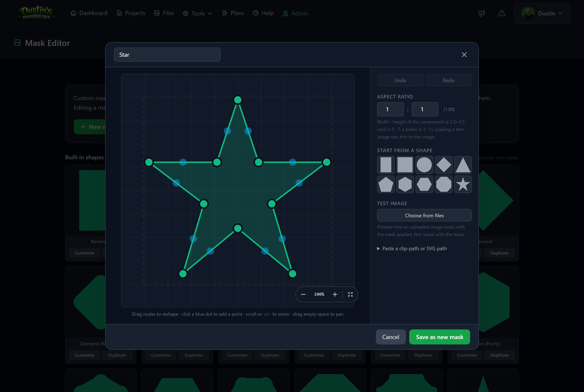Open the Files page
Viewport: 584px width, 392px height.
pos(164,13)
